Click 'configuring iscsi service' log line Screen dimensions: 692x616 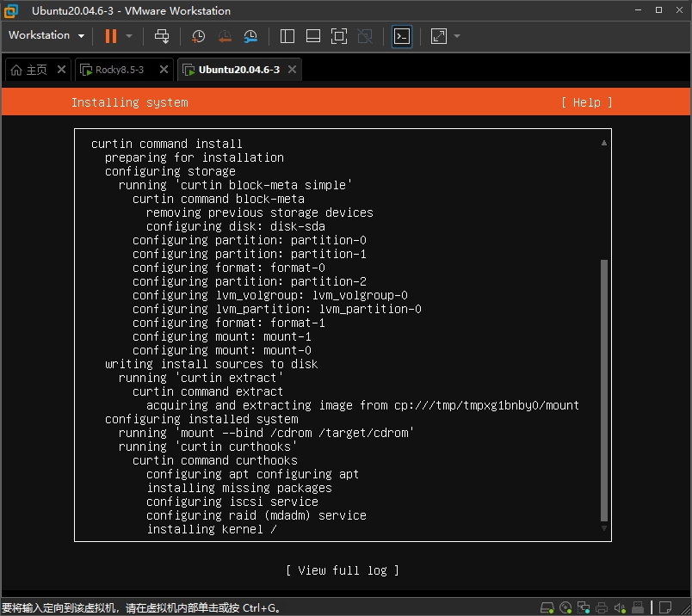click(232, 502)
